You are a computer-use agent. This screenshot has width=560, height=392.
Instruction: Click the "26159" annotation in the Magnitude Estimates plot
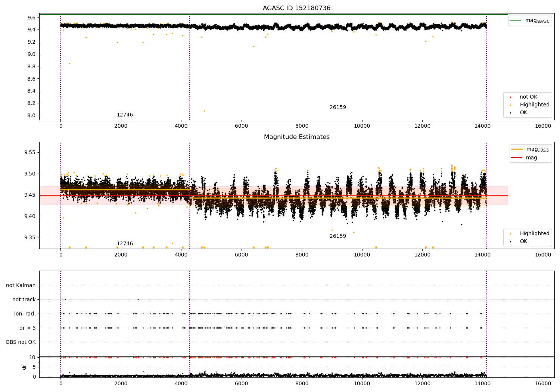point(338,236)
